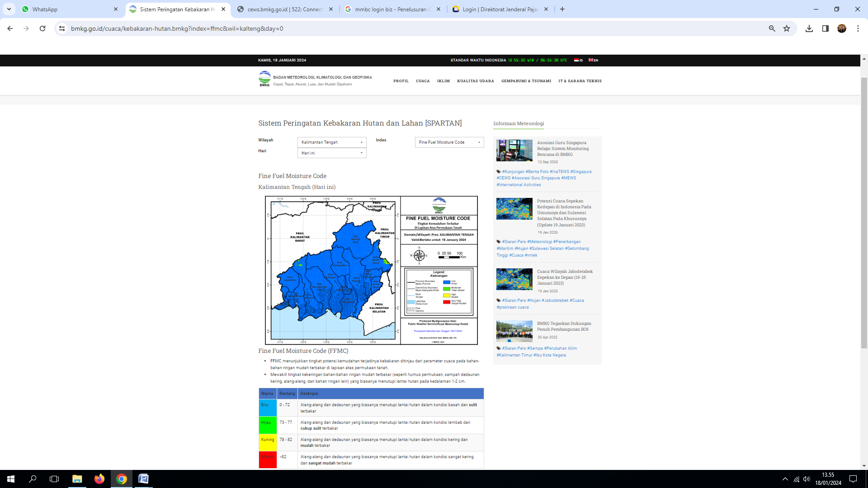This screenshot has height=488, width=868.
Task: Click the #Ibu Kota Negara tag
Action: point(550,355)
